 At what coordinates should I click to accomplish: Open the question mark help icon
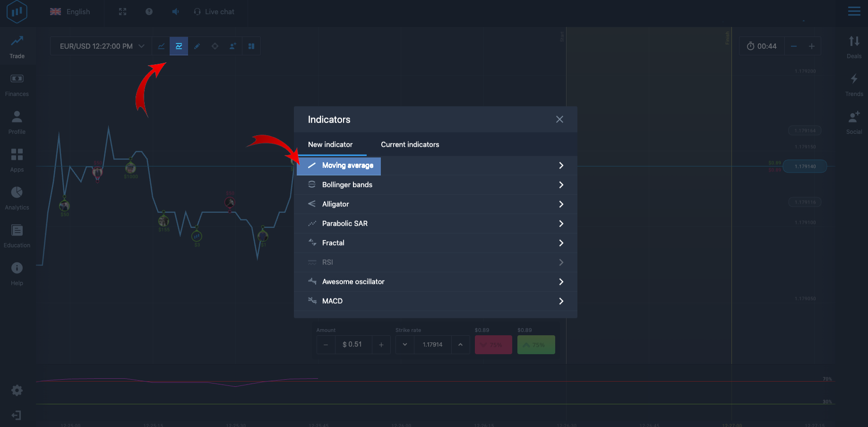149,12
